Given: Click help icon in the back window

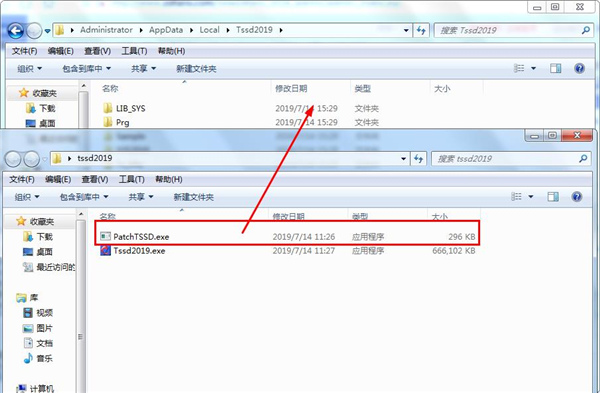Looking at the screenshot, I should point(579,68).
